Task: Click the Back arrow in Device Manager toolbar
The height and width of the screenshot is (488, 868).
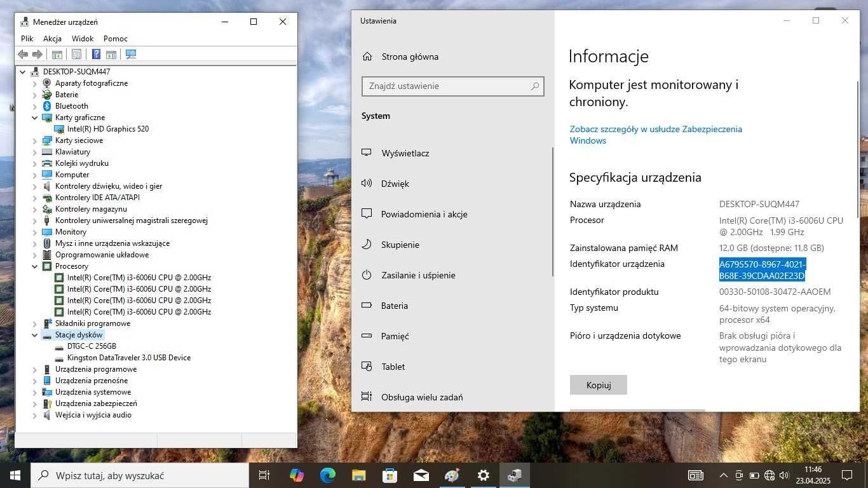Action: (23, 55)
